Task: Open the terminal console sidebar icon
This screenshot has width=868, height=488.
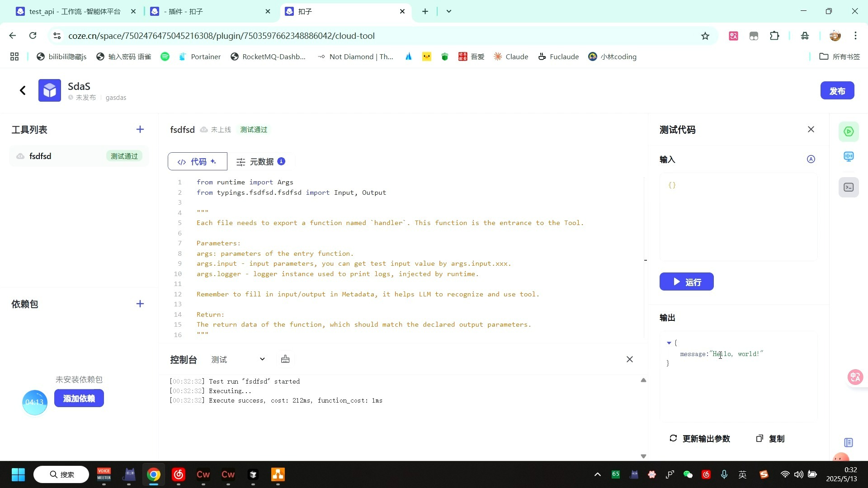Action: (x=849, y=187)
